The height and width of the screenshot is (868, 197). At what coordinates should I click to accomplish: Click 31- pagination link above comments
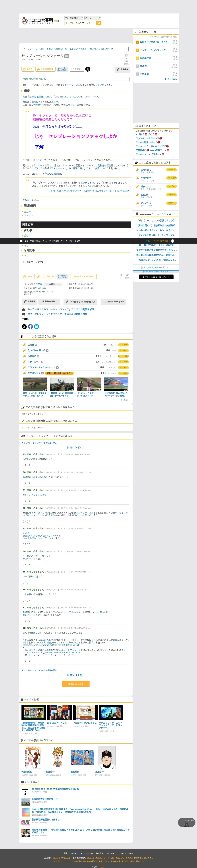coord(82,447)
